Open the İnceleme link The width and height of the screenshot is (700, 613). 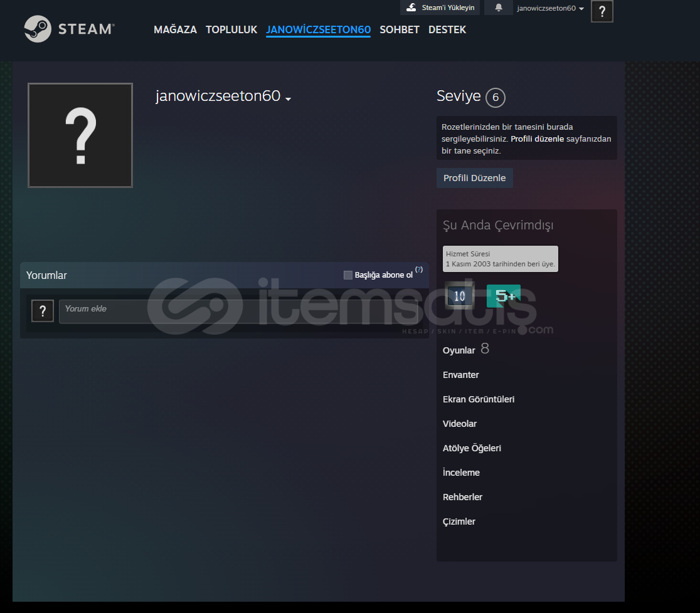point(461,473)
